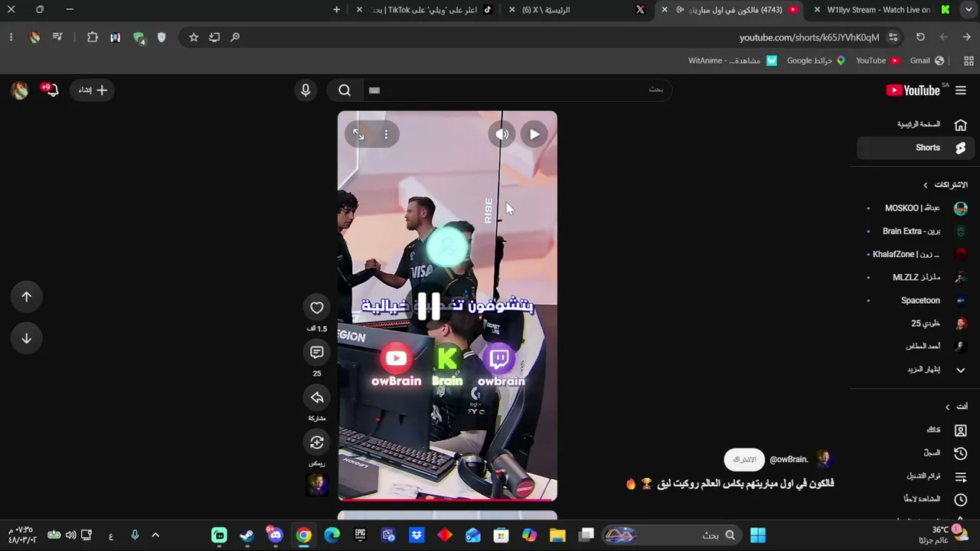Image resolution: width=980 pixels, height=551 pixels.
Task: Show hidden system tray icons
Action: point(155,535)
